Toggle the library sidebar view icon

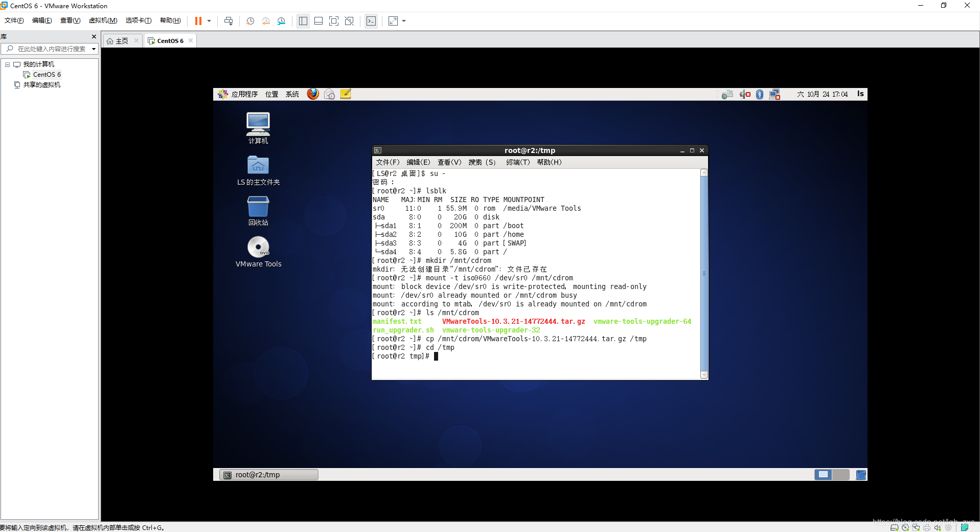[303, 21]
